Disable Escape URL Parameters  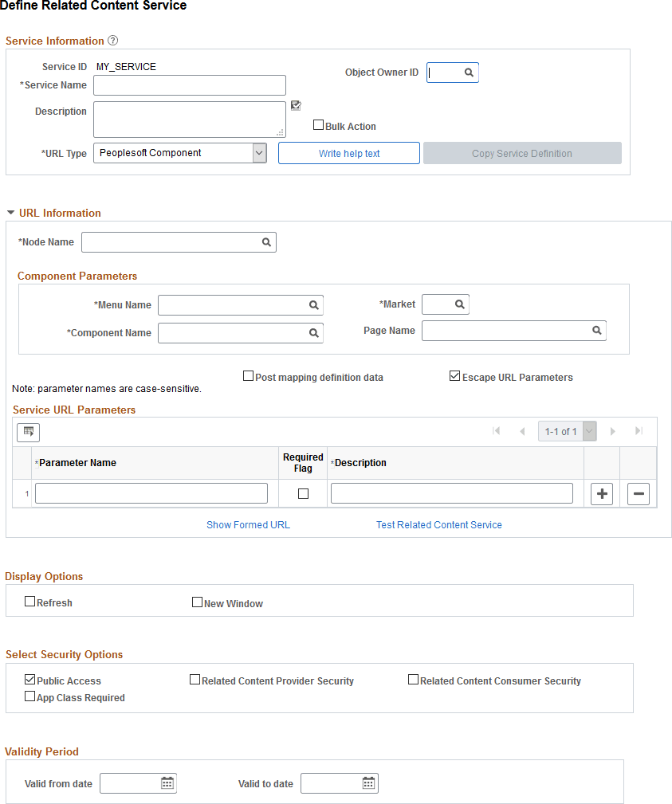[x=454, y=375]
